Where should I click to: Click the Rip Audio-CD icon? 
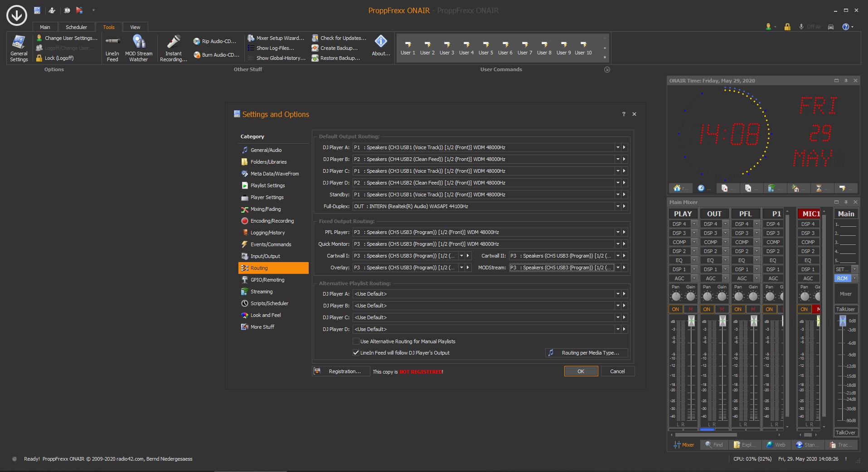(197, 41)
